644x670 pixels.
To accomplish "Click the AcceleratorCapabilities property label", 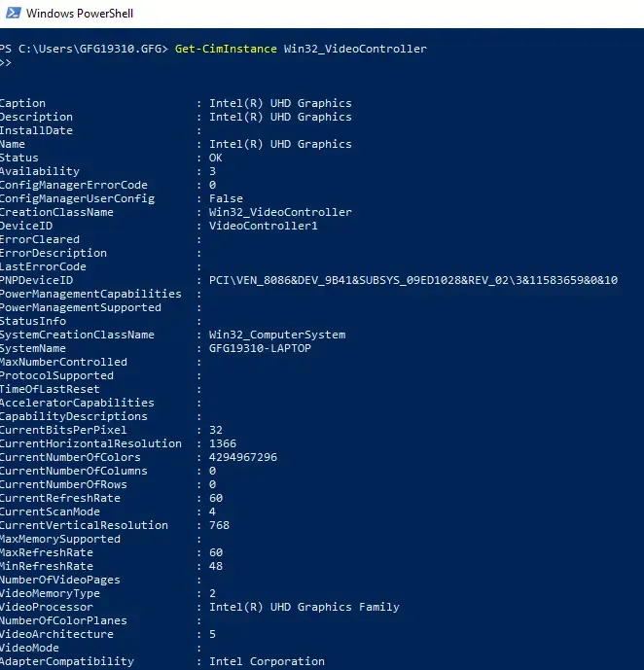I will [x=77, y=403].
